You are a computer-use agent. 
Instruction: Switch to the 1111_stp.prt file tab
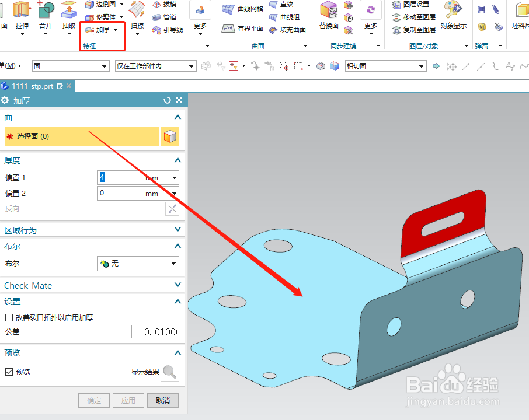pos(32,86)
